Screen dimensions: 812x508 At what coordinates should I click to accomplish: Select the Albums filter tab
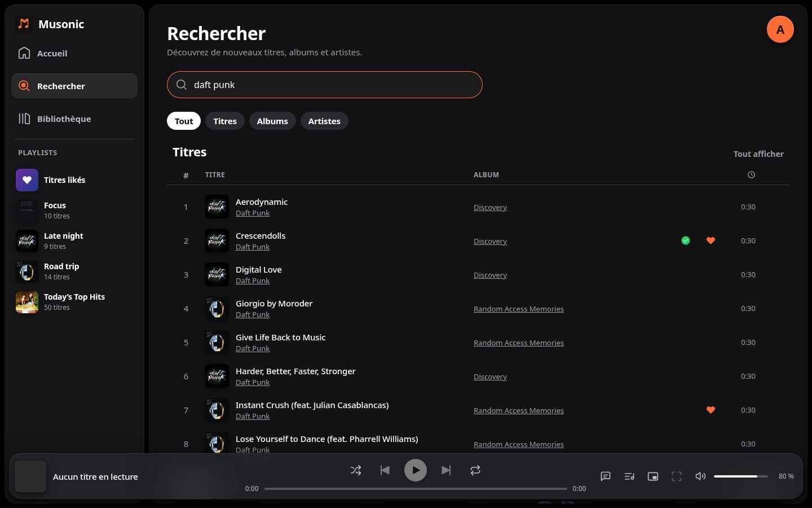click(x=272, y=121)
